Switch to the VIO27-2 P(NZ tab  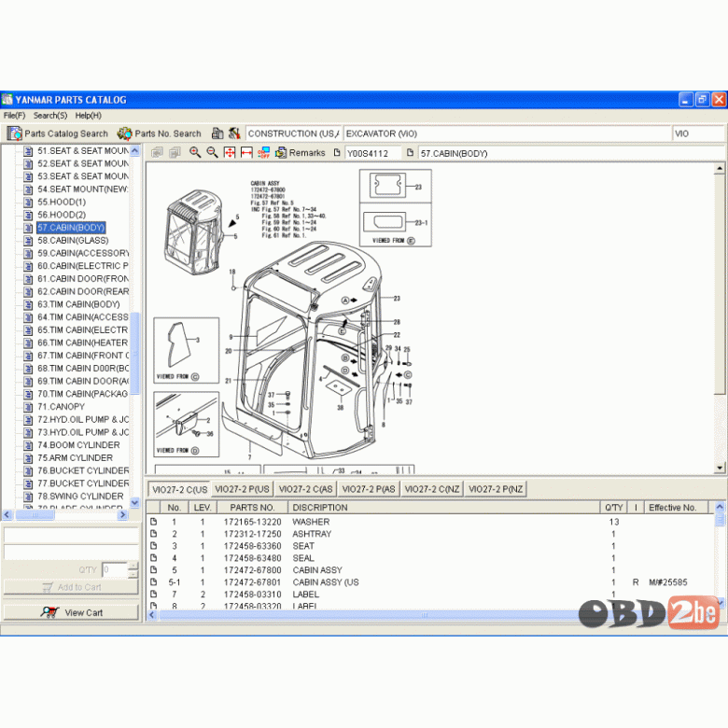coord(496,489)
